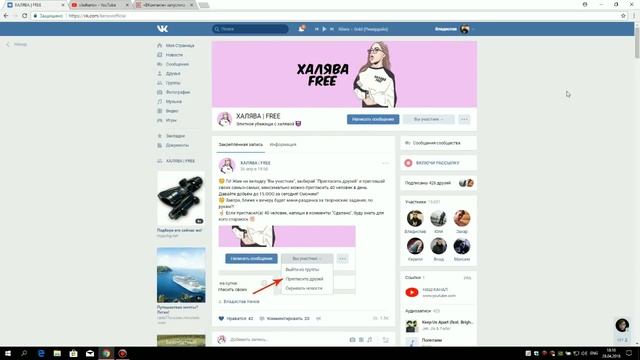Play the current track in header player
640x360 pixels.
tap(324, 29)
